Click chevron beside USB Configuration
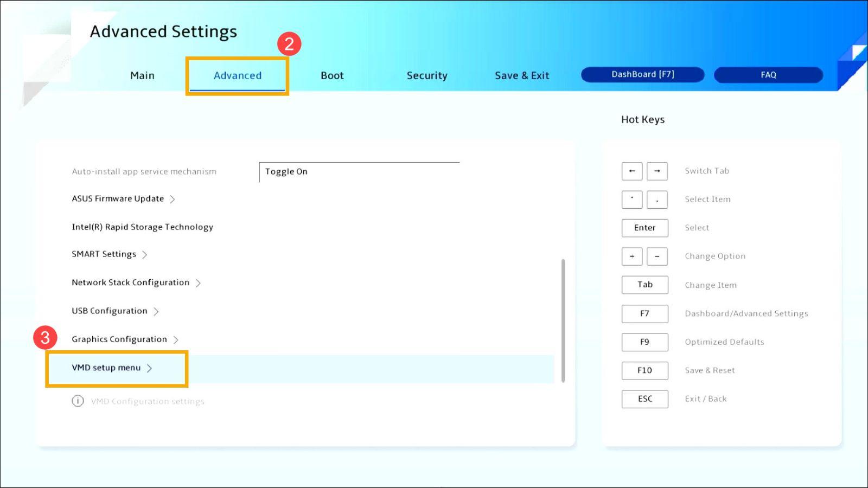This screenshot has height=488, width=868. click(156, 311)
